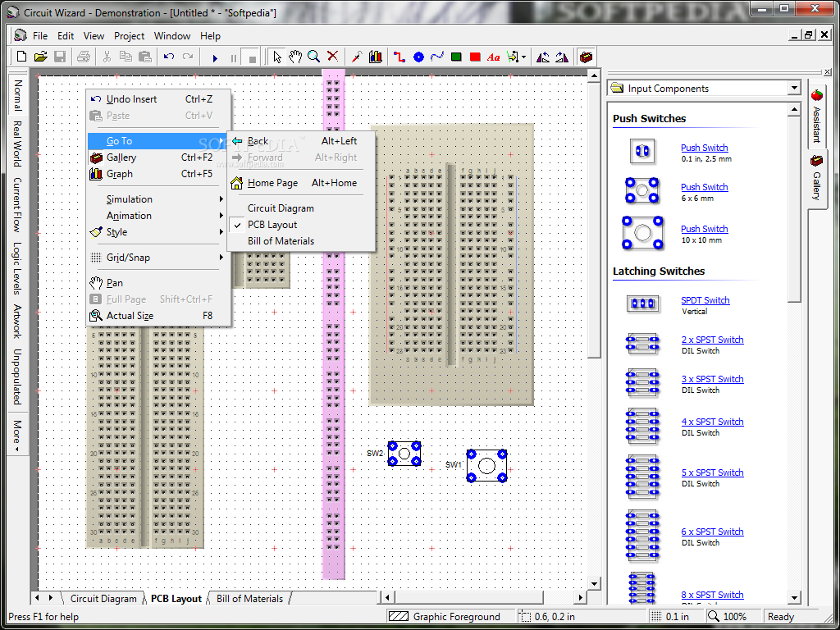Toggle checked PCB Layout submenu entry

click(301, 225)
